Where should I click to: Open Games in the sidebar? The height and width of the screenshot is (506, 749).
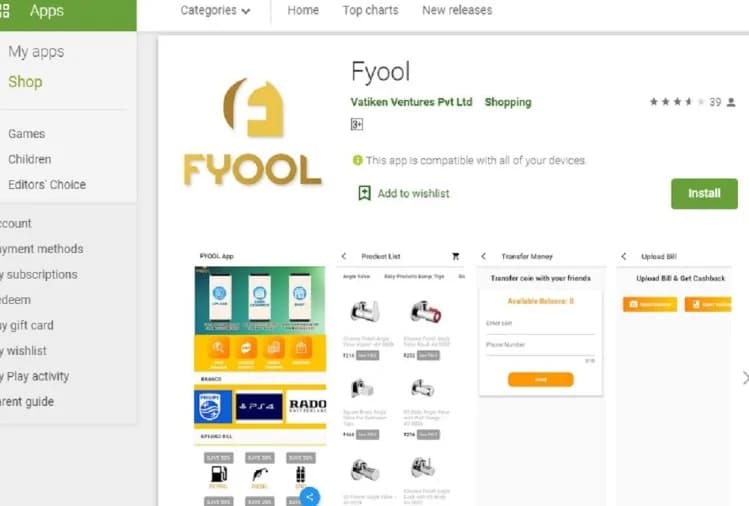click(27, 134)
